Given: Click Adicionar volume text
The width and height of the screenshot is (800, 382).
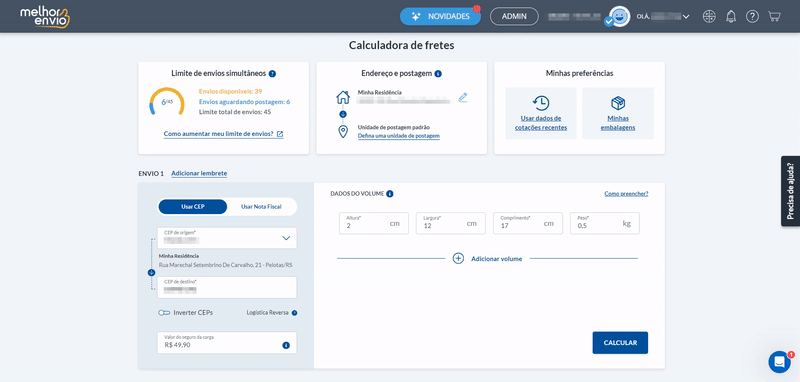Looking at the screenshot, I should click(496, 259).
